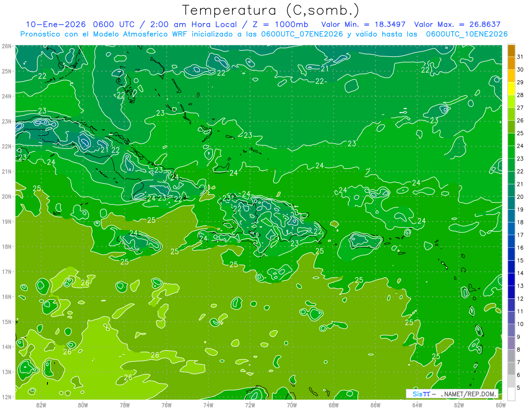This screenshot has height=411, width=532.
Task: Click "0600UTC_07ENE2026" in the forecast subtitle
Action: coord(302,34)
